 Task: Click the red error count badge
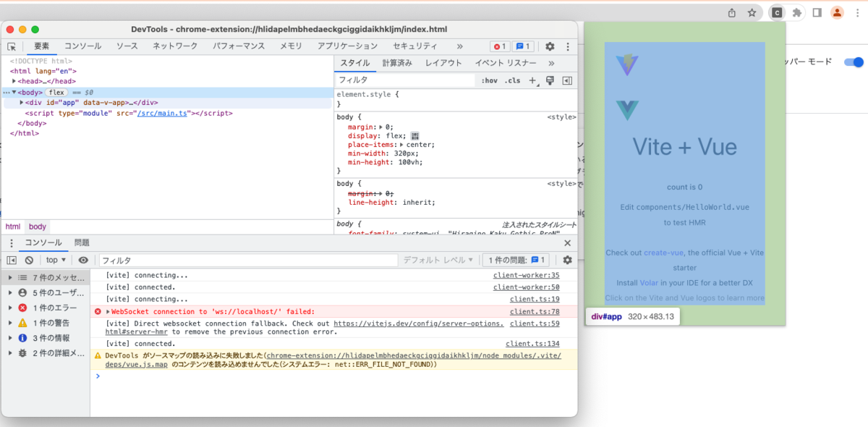click(500, 46)
